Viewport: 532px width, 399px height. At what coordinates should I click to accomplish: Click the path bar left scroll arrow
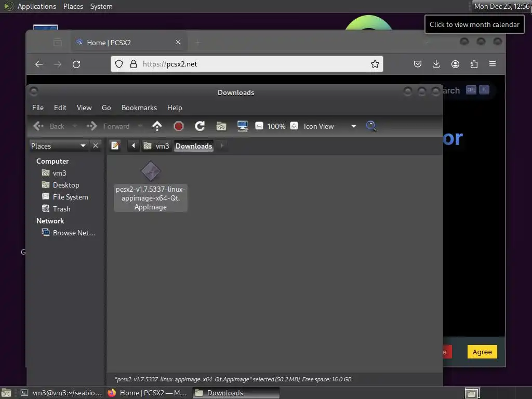tap(134, 146)
